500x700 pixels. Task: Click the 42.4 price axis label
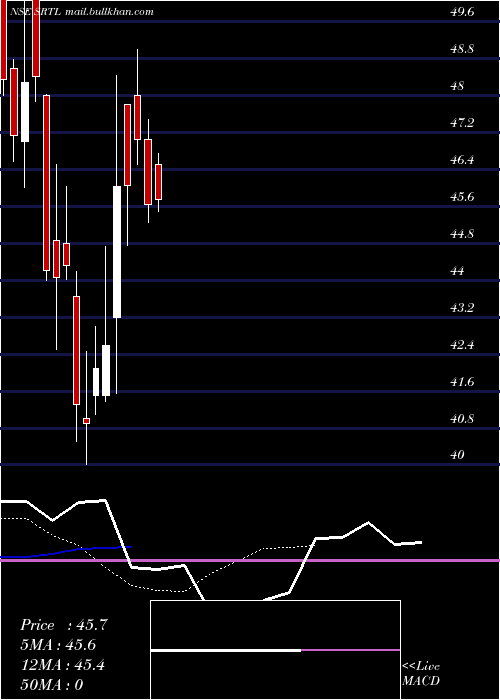point(462,345)
